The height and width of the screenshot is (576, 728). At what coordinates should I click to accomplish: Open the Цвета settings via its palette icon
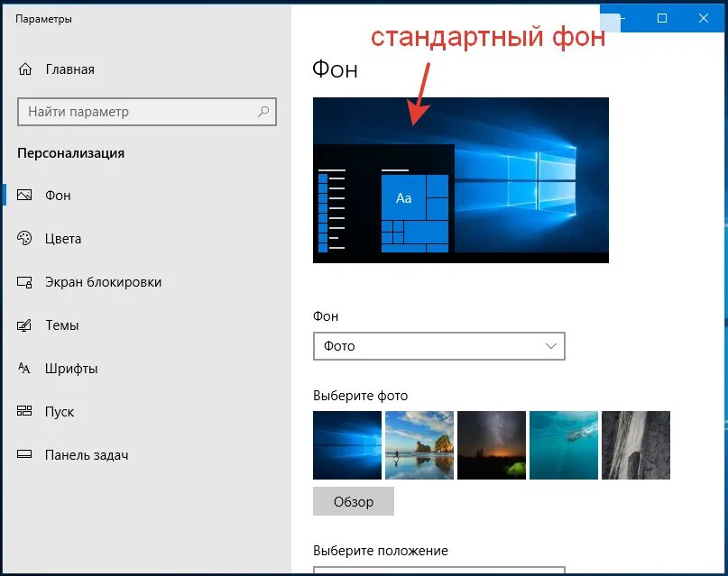pos(25,238)
